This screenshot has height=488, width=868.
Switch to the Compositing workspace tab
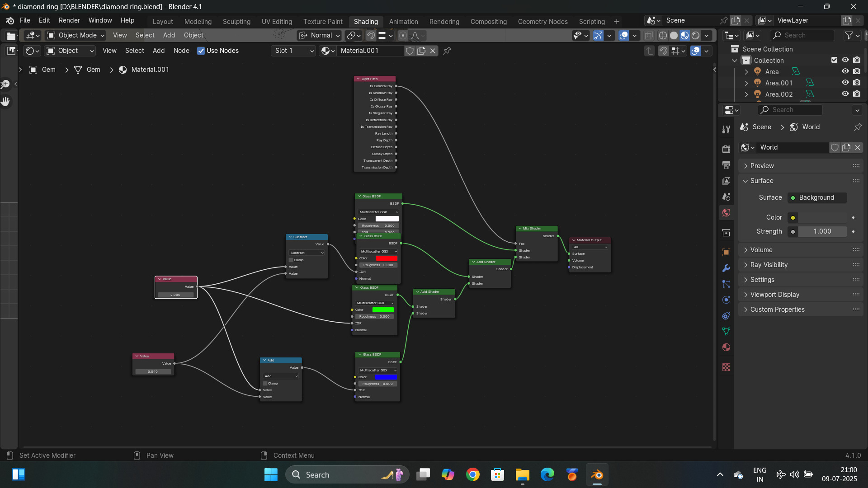(488, 21)
